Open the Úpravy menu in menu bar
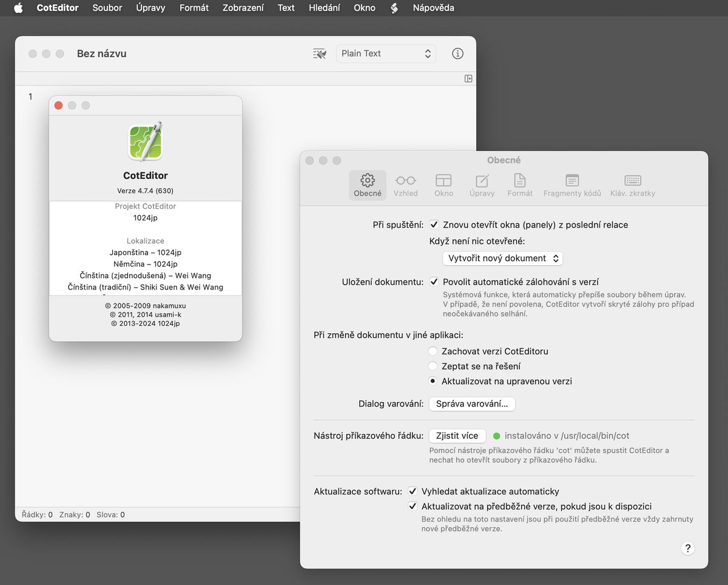The image size is (728, 585). [x=151, y=8]
